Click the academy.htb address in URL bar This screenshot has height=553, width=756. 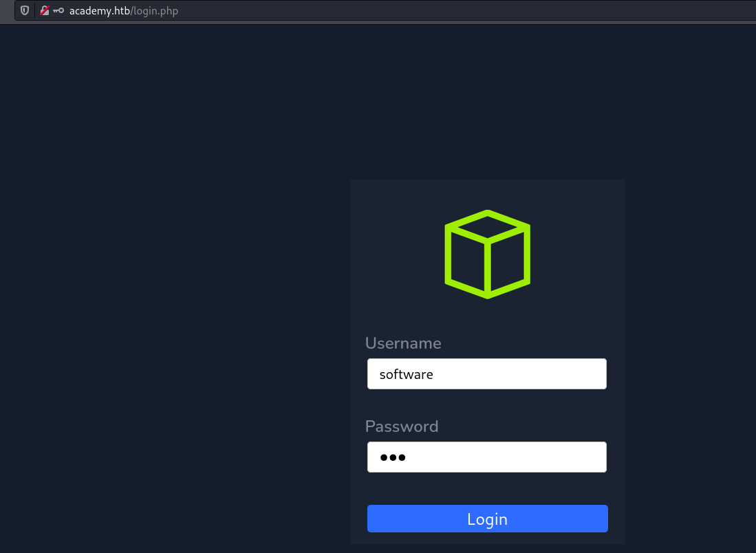point(100,11)
